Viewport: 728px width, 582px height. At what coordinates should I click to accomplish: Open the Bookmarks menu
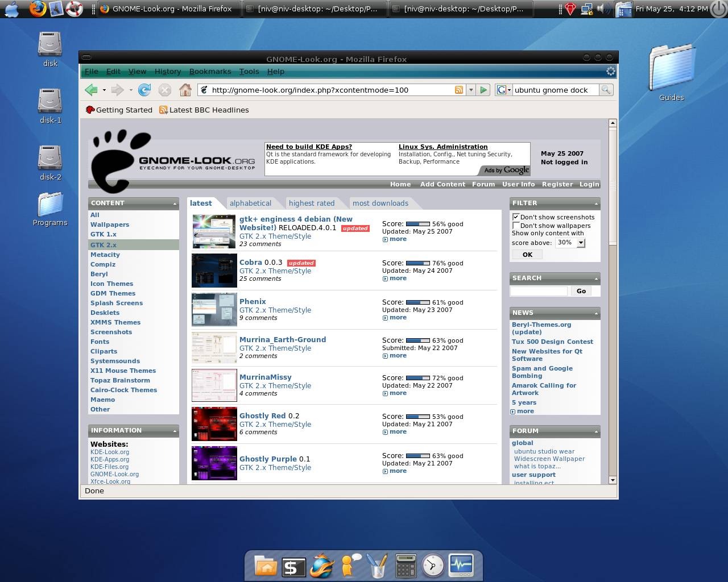click(x=210, y=71)
